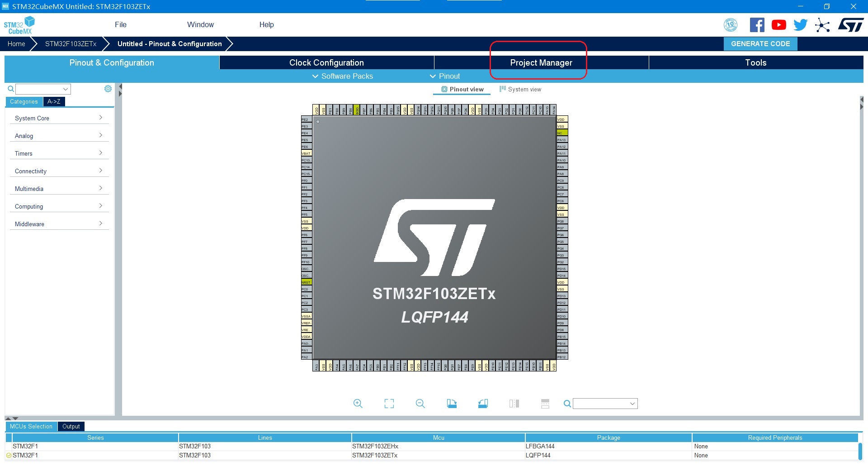Switch to System view

(x=520, y=89)
